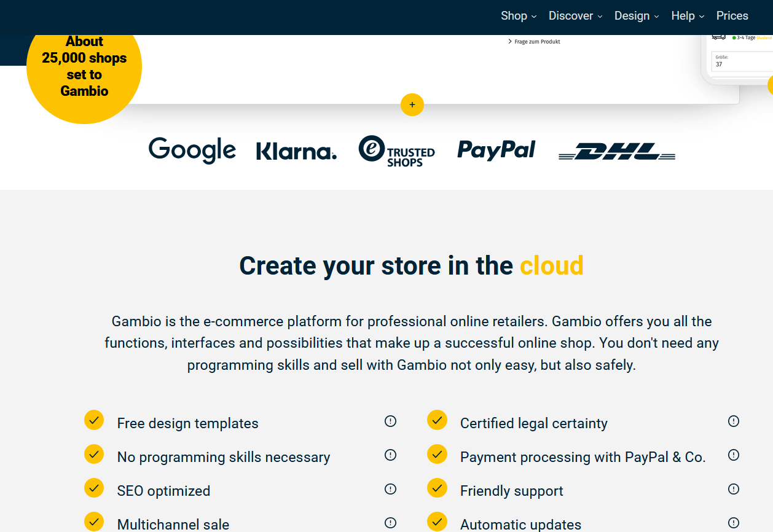Click checkmark beside Free design templates
The image size is (773, 532).
click(x=94, y=421)
